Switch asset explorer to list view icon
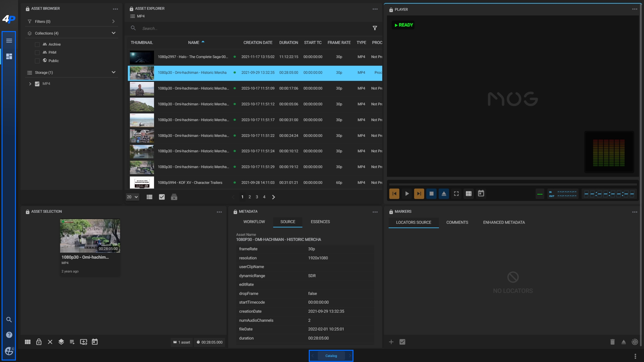 [149, 197]
